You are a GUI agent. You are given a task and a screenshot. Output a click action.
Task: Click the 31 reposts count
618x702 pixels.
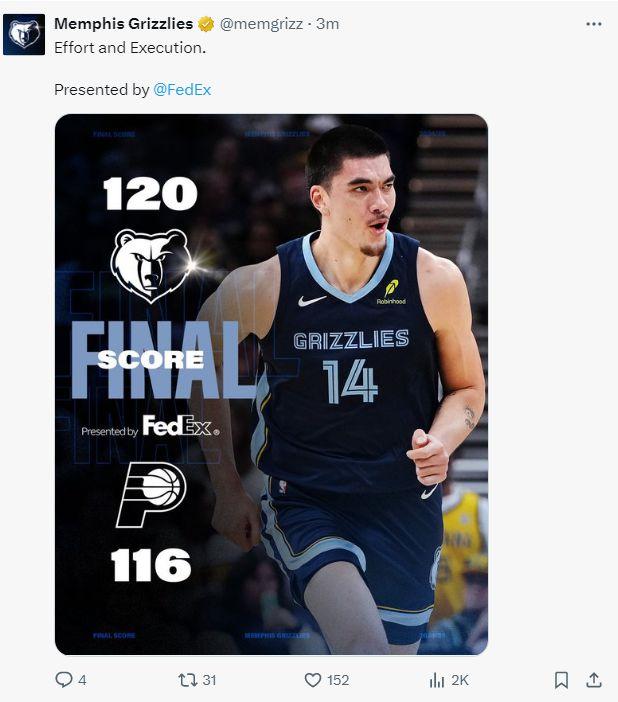tap(210, 680)
